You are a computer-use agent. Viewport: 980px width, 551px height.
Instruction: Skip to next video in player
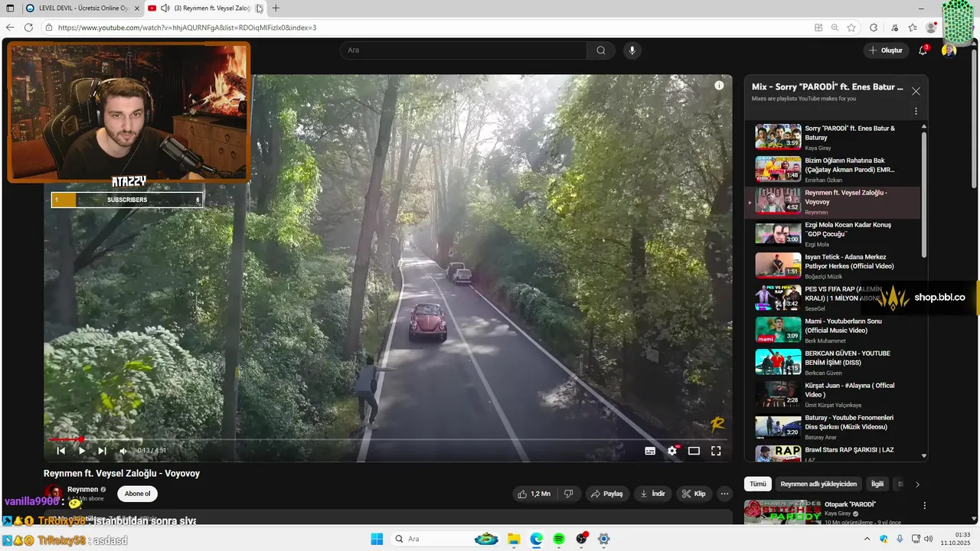click(x=103, y=451)
